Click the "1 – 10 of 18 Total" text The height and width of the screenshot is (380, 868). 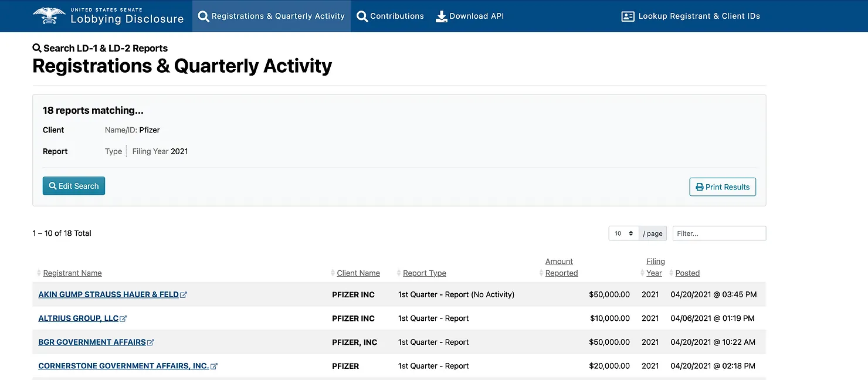pyautogui.click(x=62, y=233)
